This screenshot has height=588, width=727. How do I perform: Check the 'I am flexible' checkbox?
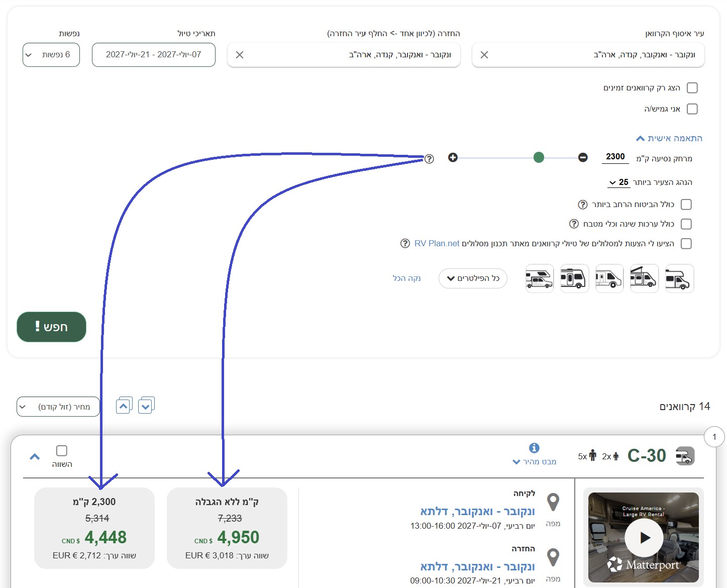692,109
